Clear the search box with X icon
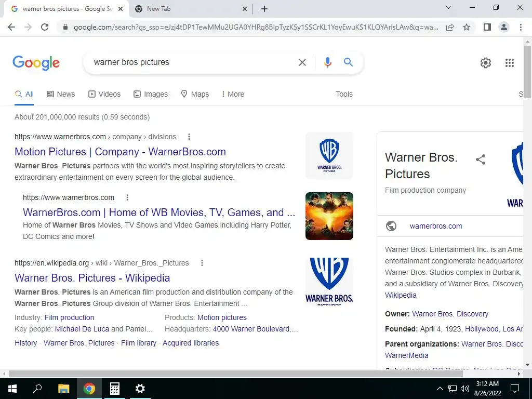This screenshot has width=532, height=399. click(x=302, y=62)
